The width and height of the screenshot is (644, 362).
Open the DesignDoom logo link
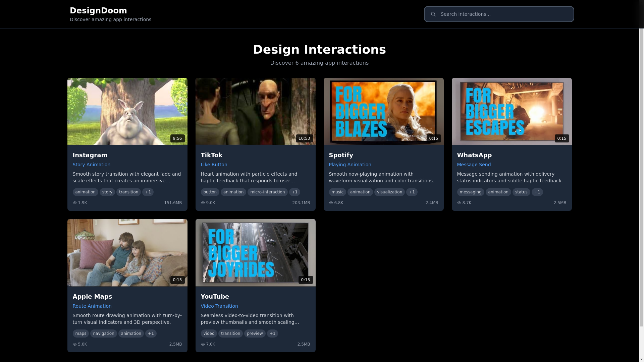pyautogui.click(x=98, y=11)
